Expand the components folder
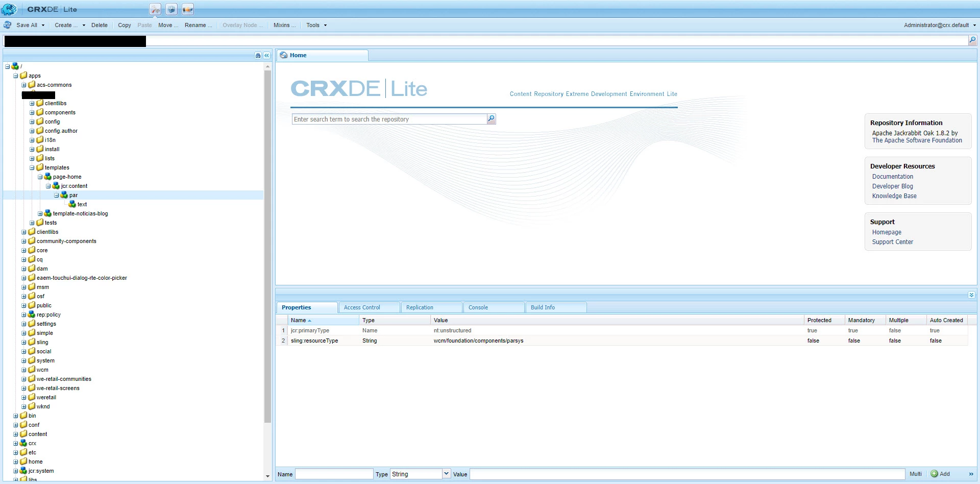Viewport: 980px width, 484px height. coord(32,112)
